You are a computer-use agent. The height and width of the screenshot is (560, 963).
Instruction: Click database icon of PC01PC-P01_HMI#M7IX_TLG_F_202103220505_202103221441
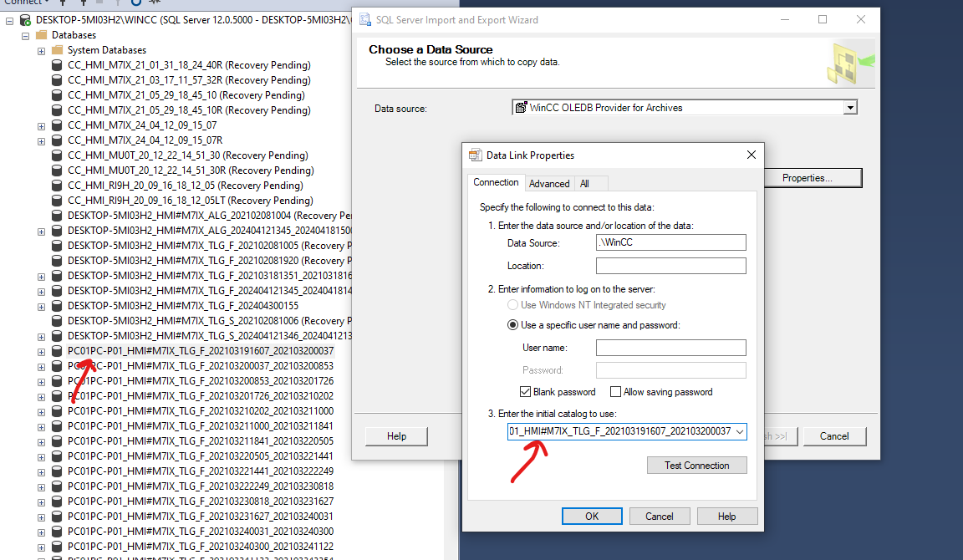click(x=57, y=456)
